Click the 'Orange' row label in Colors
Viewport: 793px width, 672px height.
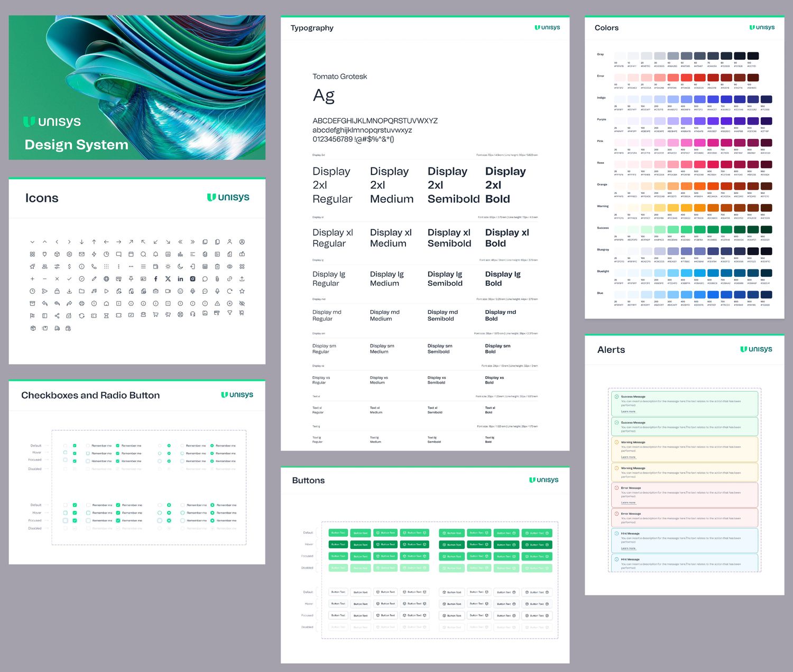(x=602, y=184)
